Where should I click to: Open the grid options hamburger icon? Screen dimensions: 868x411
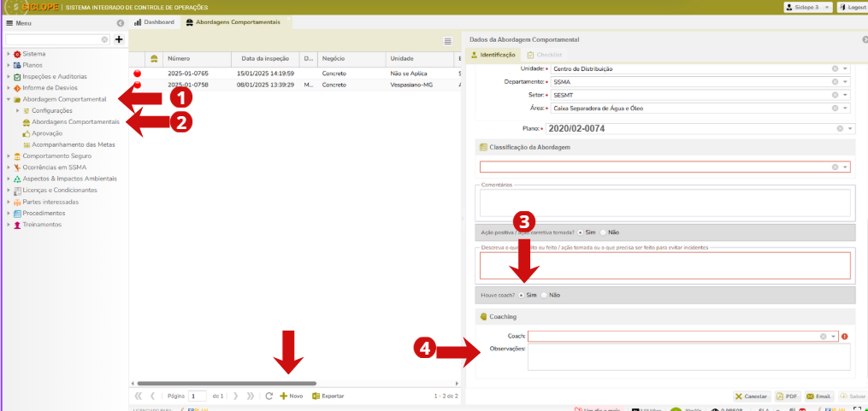tap(447, 41)
